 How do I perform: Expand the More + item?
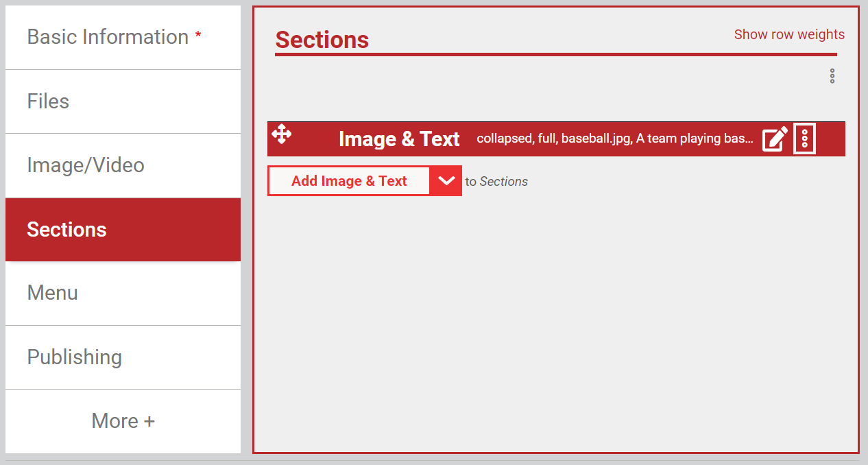123,421
